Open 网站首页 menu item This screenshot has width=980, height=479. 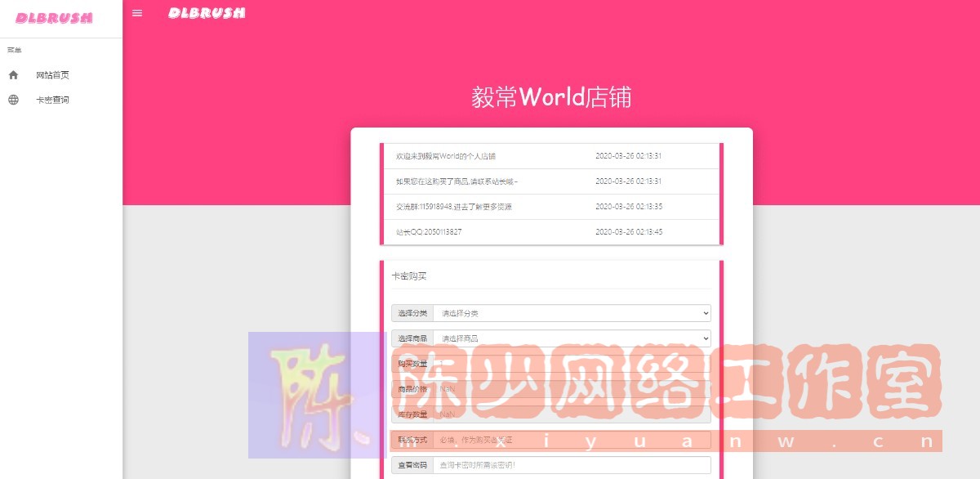[x=52, y=75]
